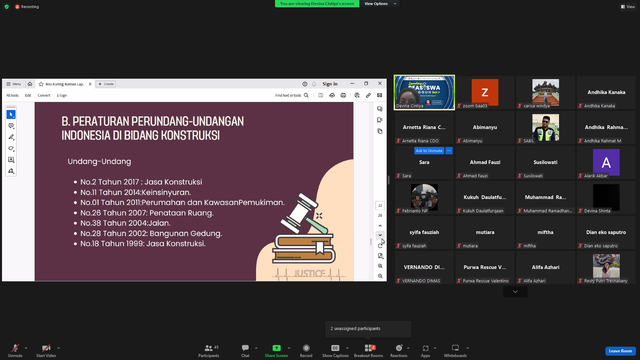640x360 pixels.
Task: Open the Participants panel
Action: [209, 350]
